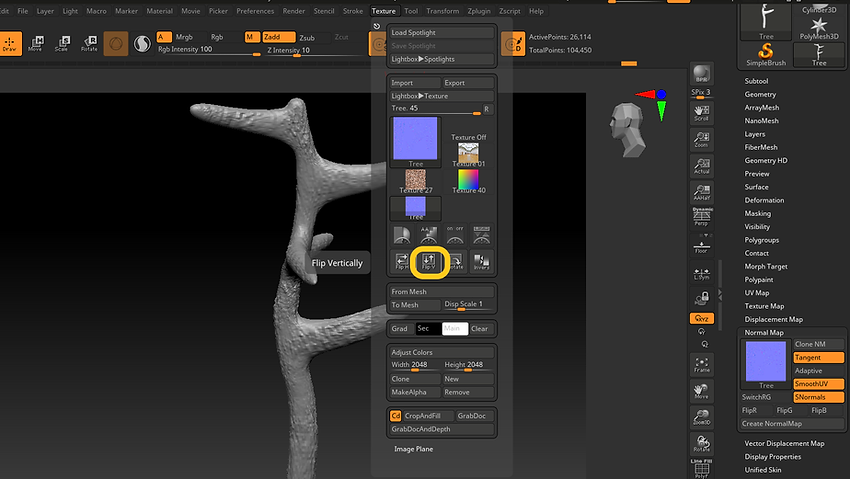Expand the Masking subpalette
This screenshot has height=479, width=850.
pos(757,213)
